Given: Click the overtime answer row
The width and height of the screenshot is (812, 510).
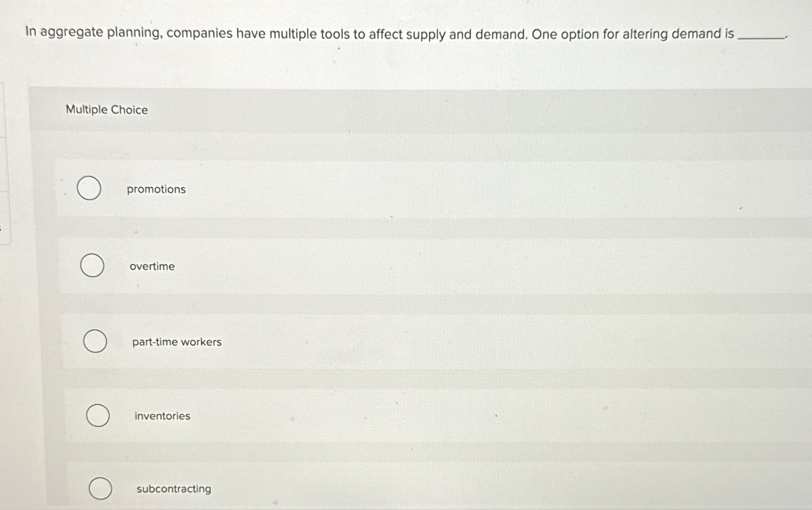Looking at the screenshot, I should (x=400, y=266).
